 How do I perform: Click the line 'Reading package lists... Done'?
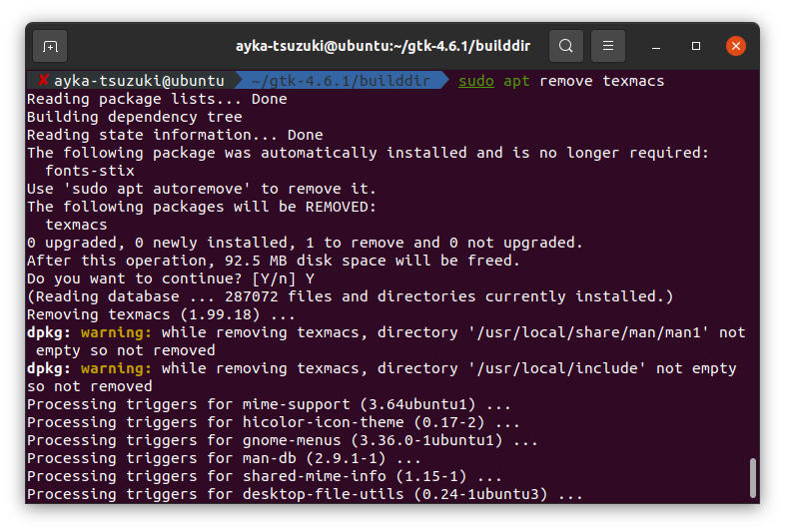point(157,99)
